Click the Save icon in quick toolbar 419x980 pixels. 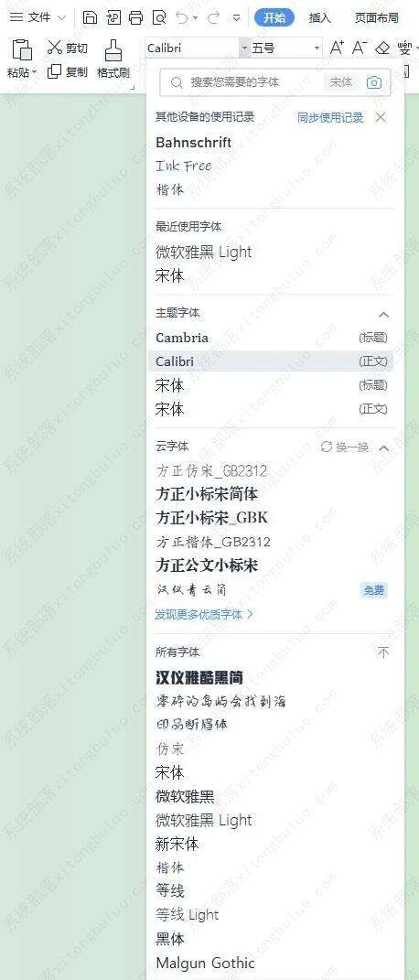[x=90, y=17]
